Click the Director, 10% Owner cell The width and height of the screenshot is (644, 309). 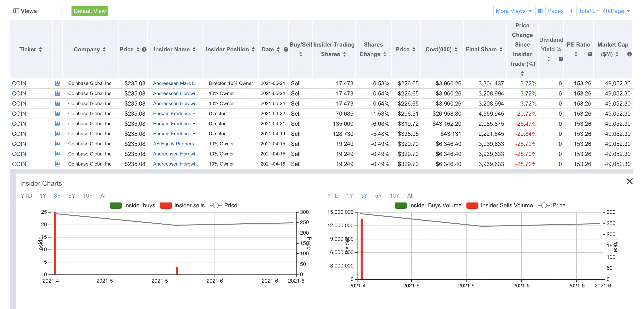coord(231,83)
